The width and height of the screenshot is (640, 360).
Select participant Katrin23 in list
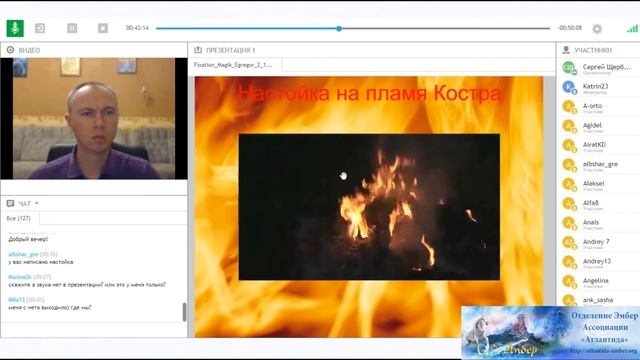click(598, 87)
